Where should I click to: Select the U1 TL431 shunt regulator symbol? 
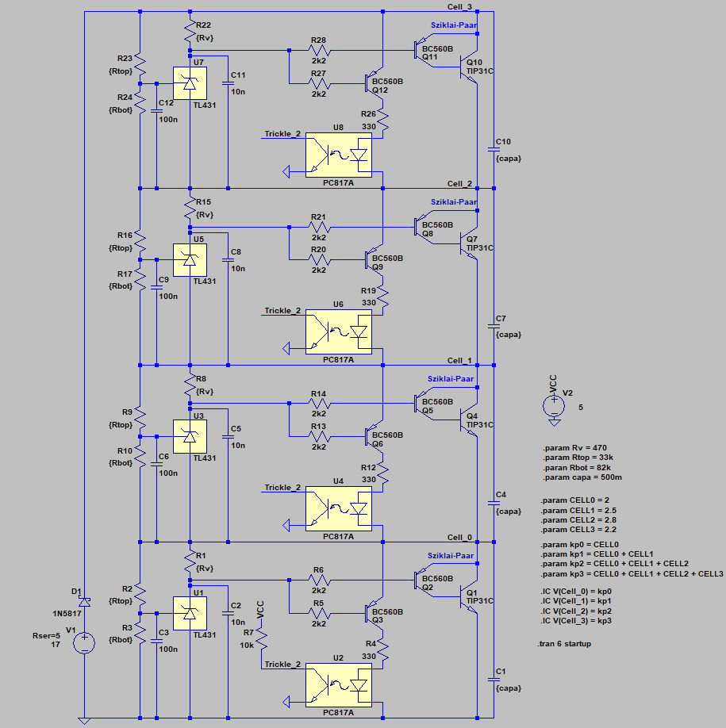(x=190, y=613)
